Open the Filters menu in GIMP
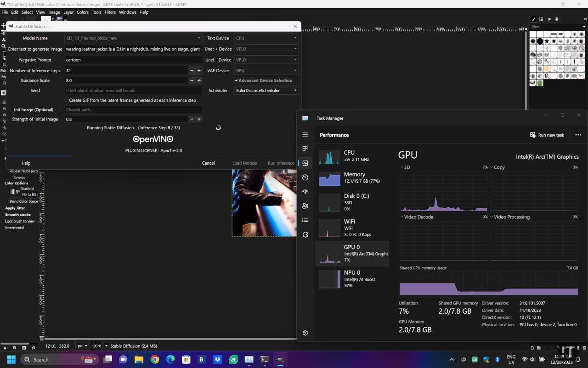The width and height of the screenshot is (588, 368). (x=110, y=12)
